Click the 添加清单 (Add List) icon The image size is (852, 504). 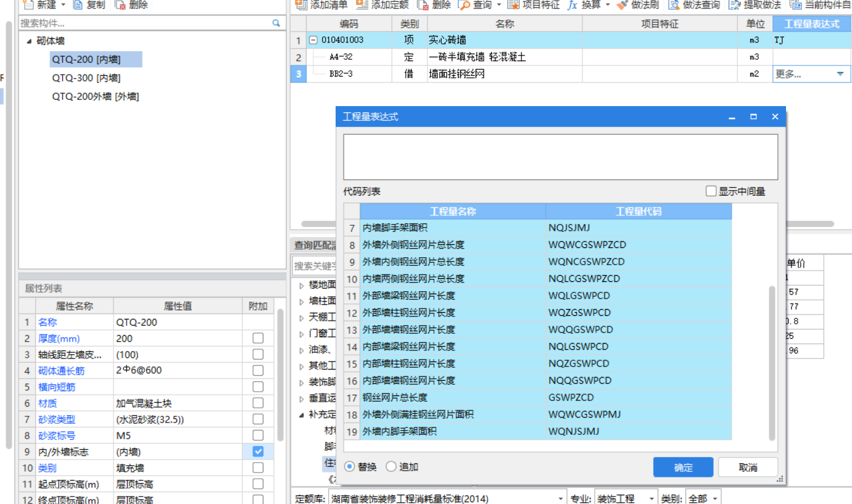tap(301, 5)
